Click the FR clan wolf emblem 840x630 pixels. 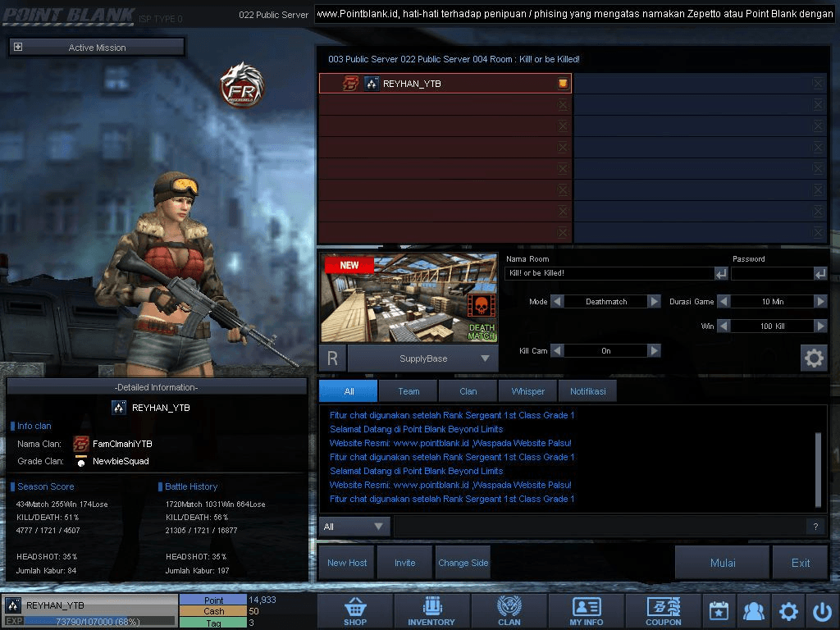click(x=243, y=84)
